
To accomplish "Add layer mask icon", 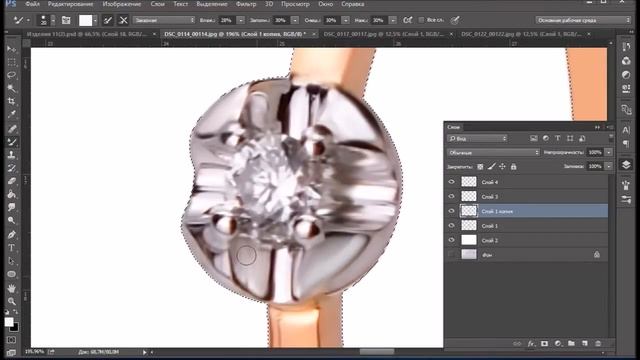I will 544,344.
